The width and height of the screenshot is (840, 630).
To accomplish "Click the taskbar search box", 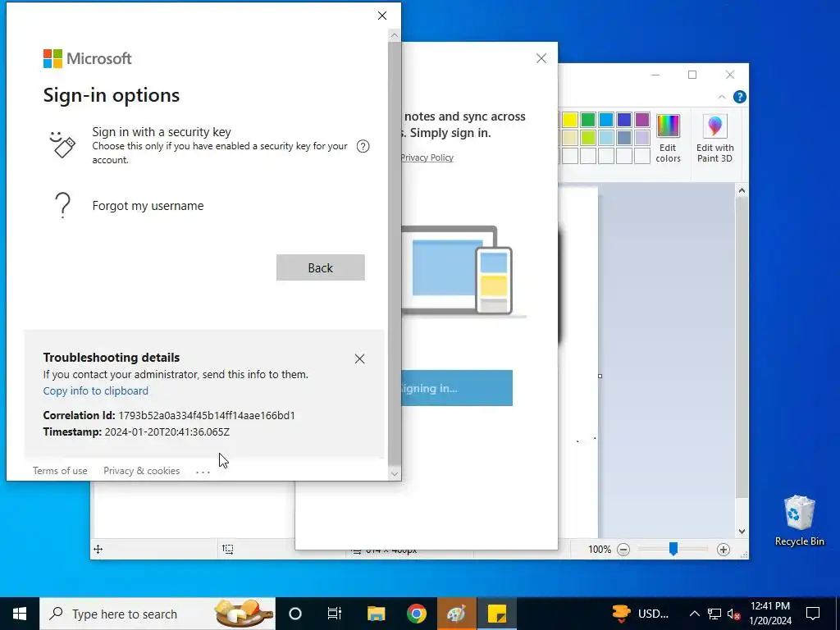I will click(157, 614).
